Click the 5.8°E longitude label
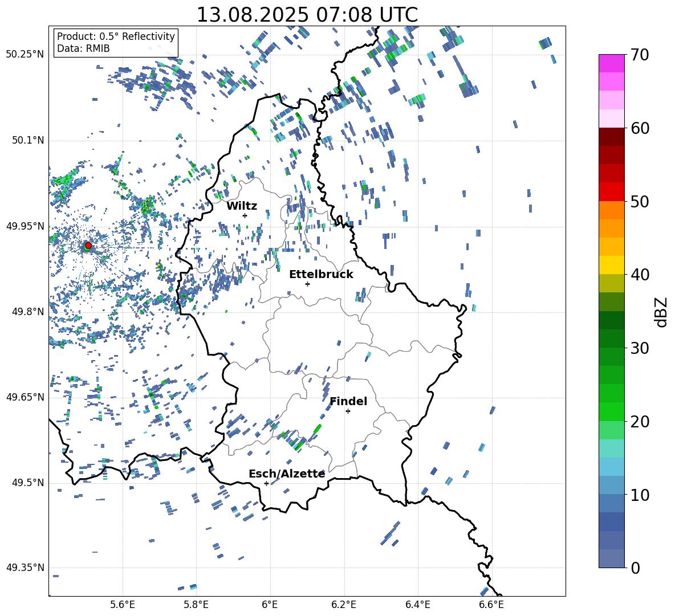 pyautogui.click(x=196, y=605)
